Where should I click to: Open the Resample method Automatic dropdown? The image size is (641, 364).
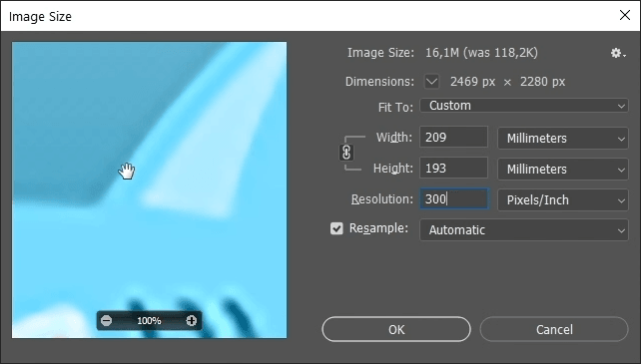coord(523,230)
